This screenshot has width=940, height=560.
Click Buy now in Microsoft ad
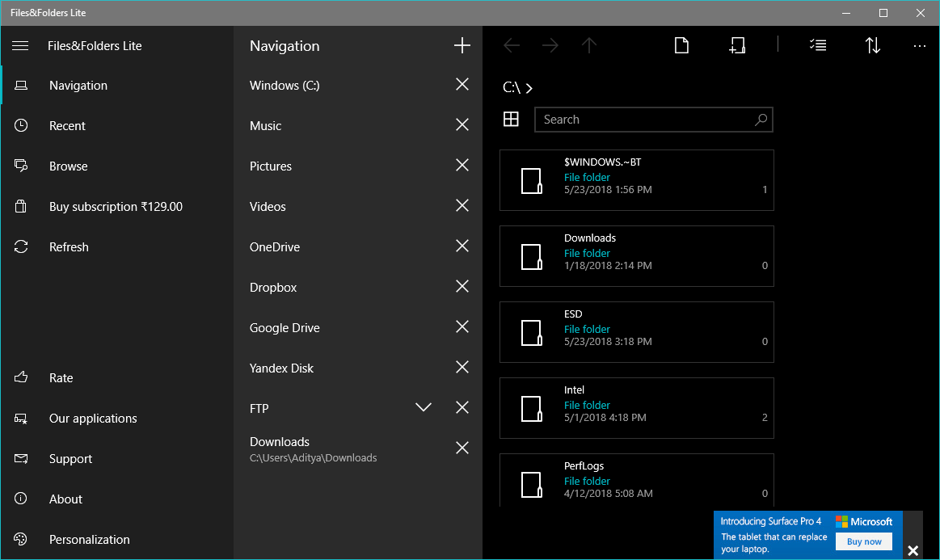pos(864,541)
